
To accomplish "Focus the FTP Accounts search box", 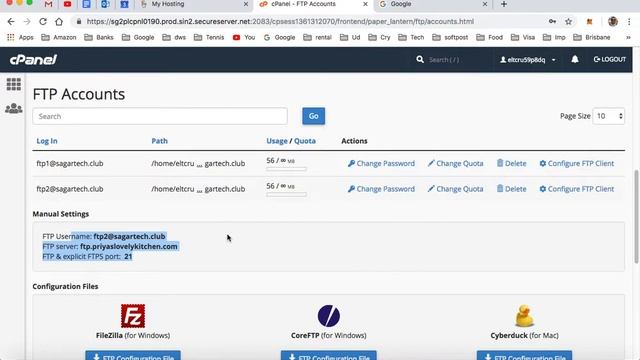I will pyautogui.click(x=160, y=116).
